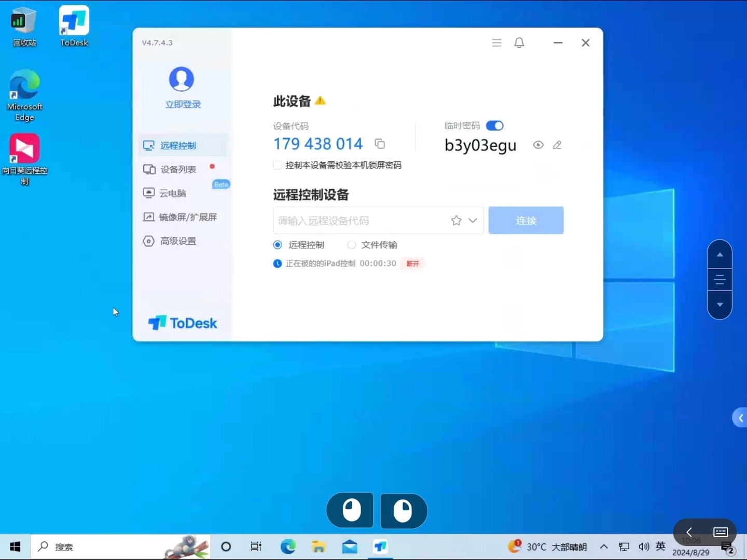Open Cortana circle on the taskbar
The image size is (747, 560).
click(x=226, y=547)
